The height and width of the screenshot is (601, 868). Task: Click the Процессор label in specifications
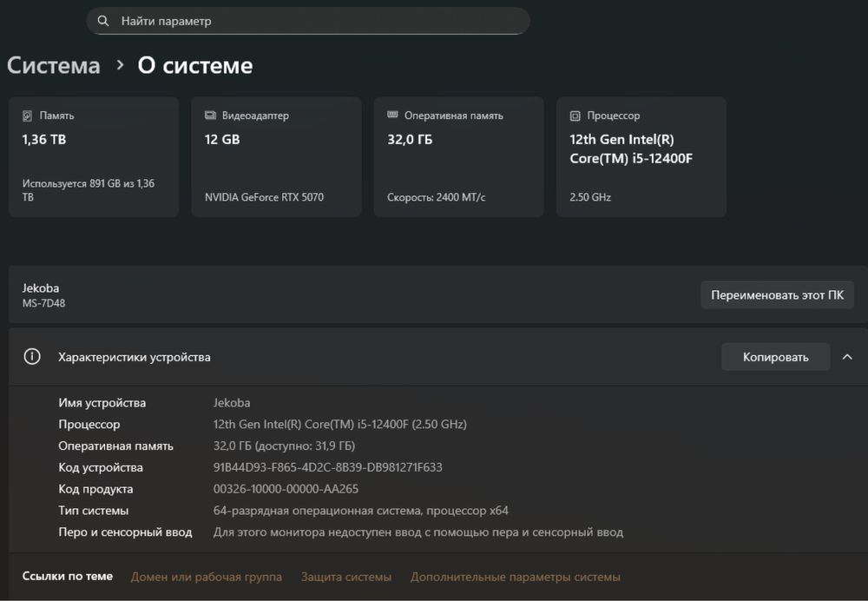click(x=89, y=425)
